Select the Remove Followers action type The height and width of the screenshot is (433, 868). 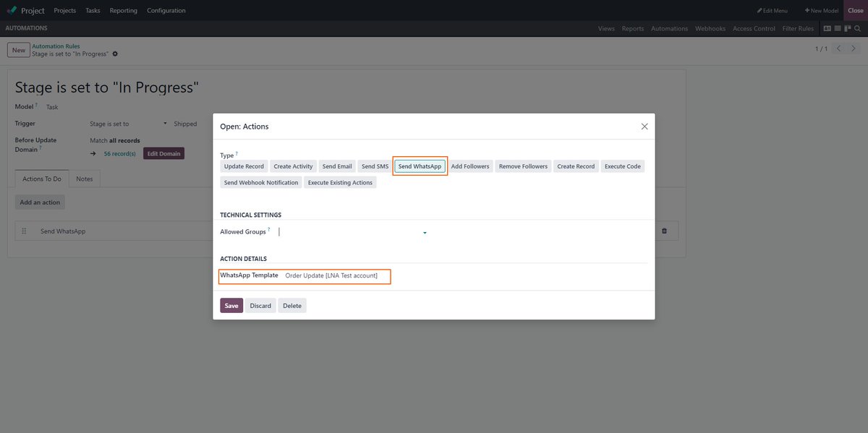(523, 166)
